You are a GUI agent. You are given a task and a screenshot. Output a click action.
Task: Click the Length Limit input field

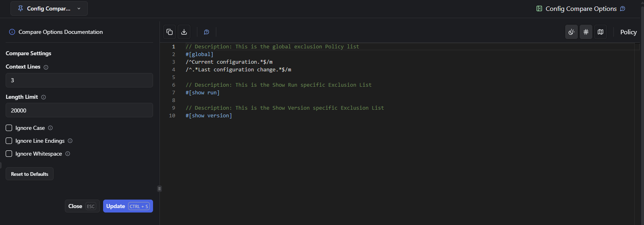(x=79, y=110)
